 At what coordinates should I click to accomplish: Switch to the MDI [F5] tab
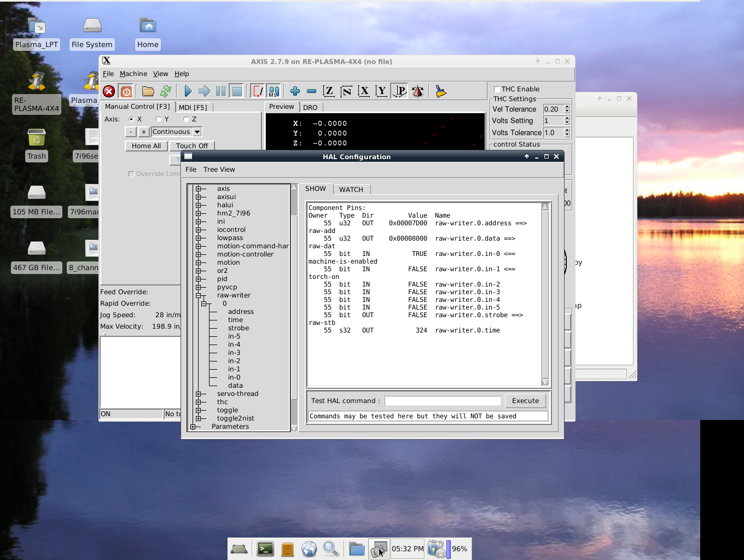(193, 107)
